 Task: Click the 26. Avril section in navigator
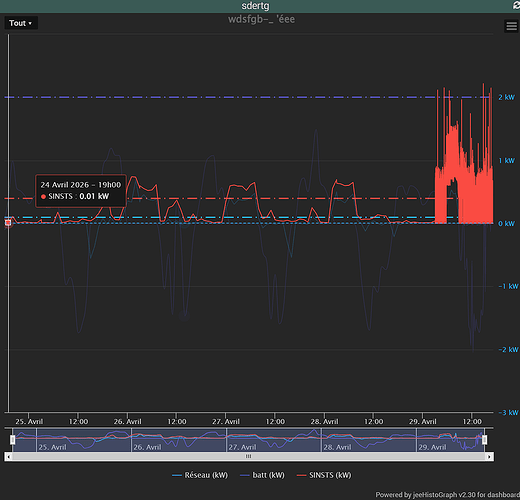point(179,440)
